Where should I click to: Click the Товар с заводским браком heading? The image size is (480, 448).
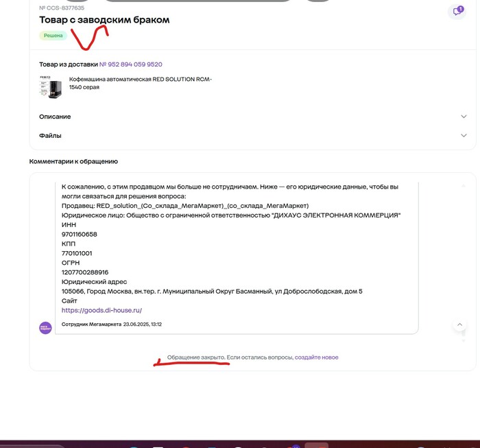(x=104, y=20)
